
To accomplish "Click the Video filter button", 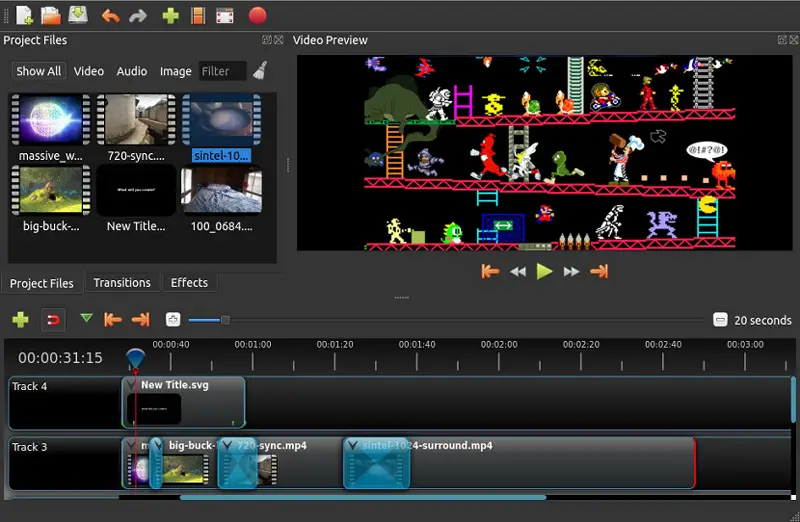I will click(x=89, y=71).
